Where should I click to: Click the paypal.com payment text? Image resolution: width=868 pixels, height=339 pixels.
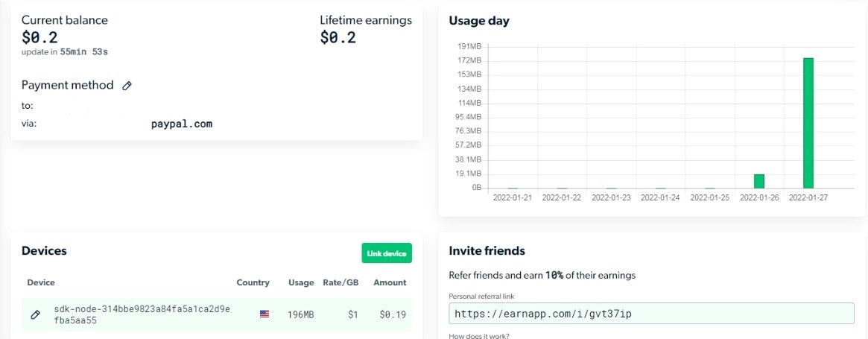[182, 124]
